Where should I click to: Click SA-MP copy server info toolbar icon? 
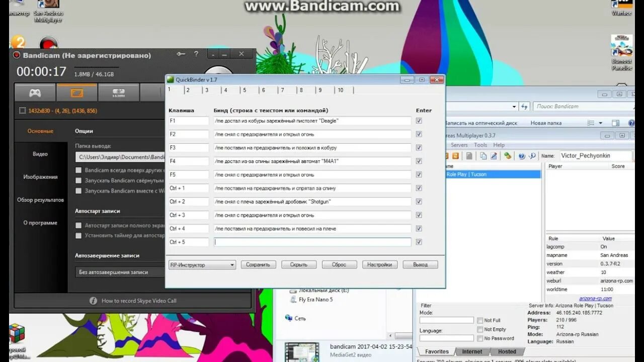(x=483, y=156)
